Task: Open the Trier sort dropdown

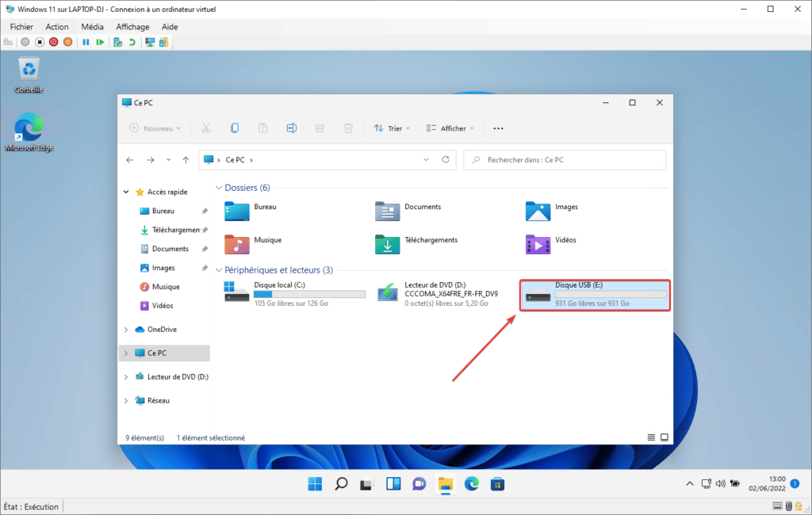Action: [x=389, y=128]
